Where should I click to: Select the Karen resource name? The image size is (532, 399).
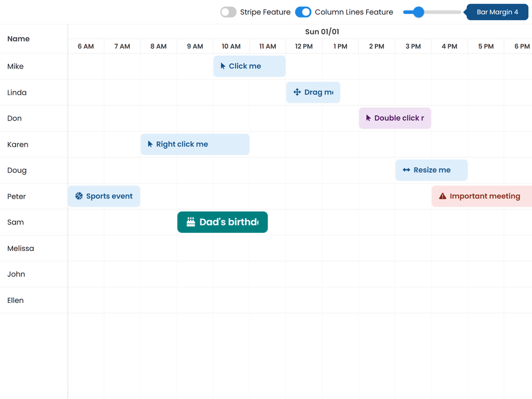[18, 144]
